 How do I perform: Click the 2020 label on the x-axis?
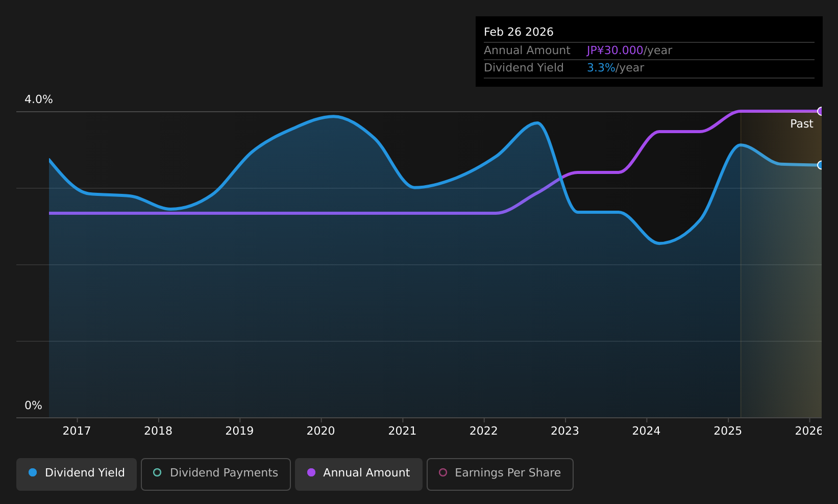tap(321, 431)
